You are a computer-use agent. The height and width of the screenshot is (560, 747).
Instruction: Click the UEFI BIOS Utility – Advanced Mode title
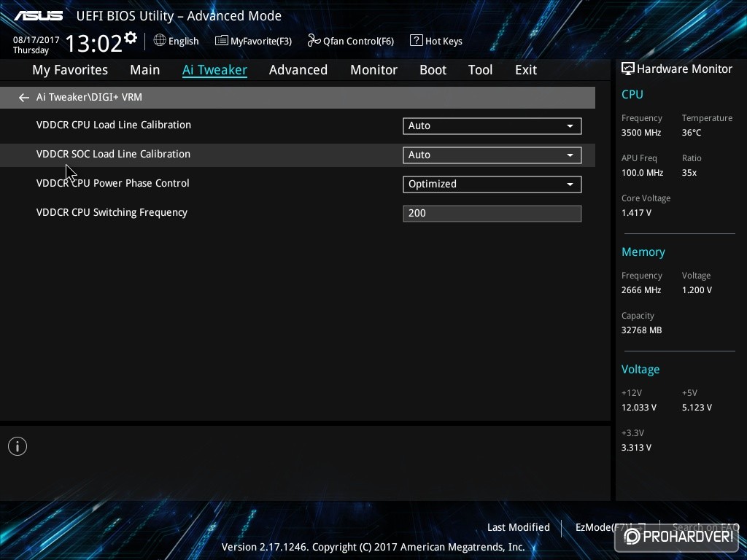pos(179,16)
